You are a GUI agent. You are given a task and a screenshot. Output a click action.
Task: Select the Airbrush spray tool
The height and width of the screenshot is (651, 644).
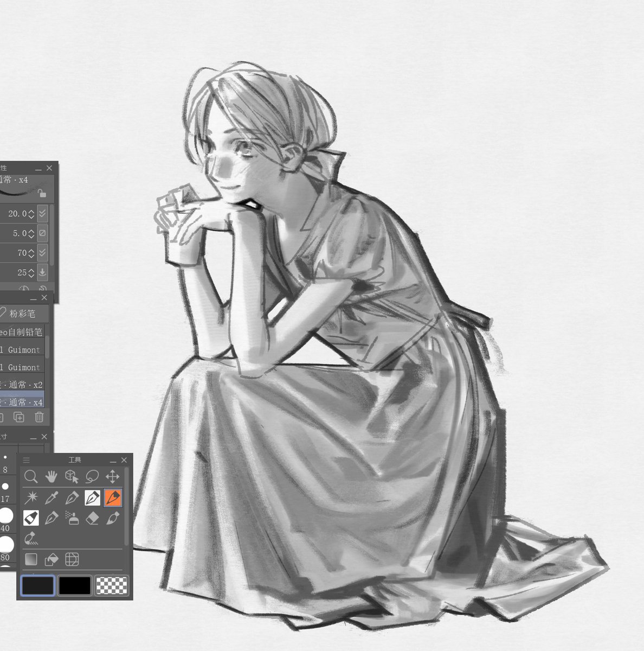pyautogui.click(x=72, y=518)
